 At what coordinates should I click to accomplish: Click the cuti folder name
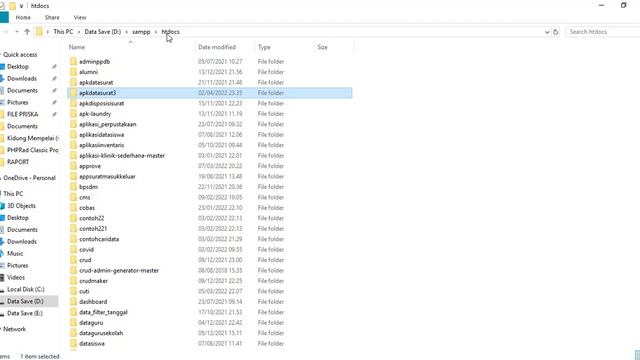pos(84,291)
